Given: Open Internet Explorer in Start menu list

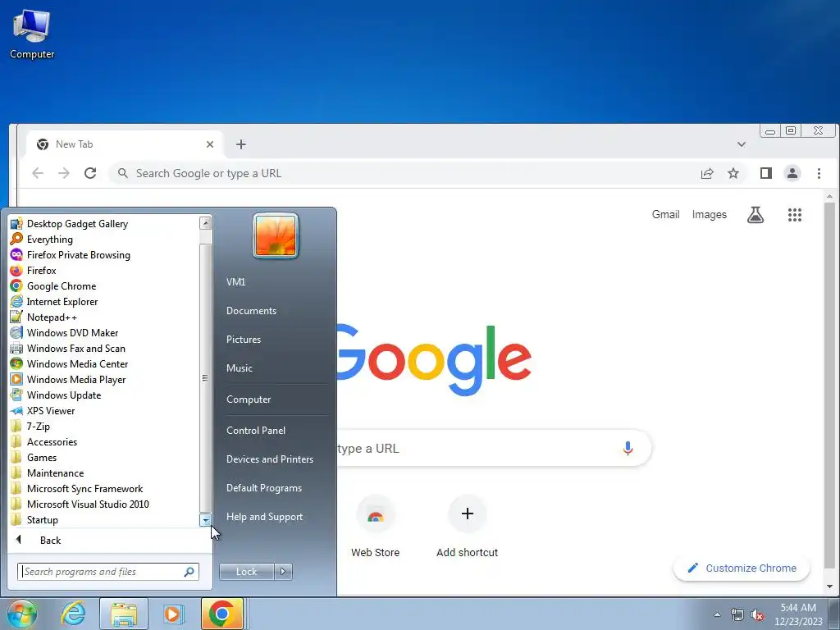Looking at the screenshot, I should tap(62, 302).
